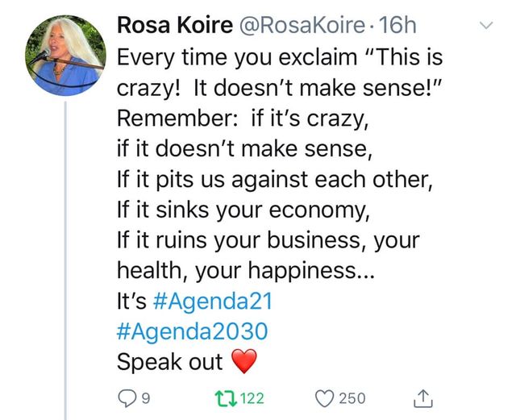The image size is (516, 420).
Task: Open the #Agenda21 hashtag
Action: tap(211, 301)
